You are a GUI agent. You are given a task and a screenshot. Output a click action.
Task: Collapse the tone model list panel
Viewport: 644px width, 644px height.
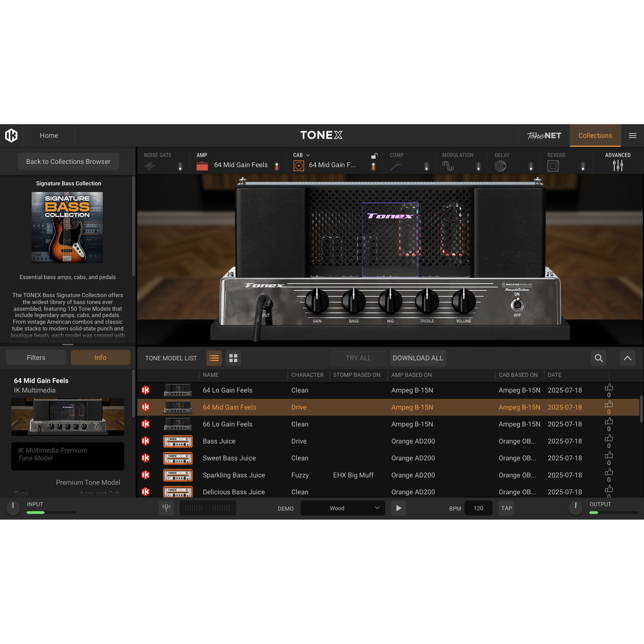[x=627, y=358]
